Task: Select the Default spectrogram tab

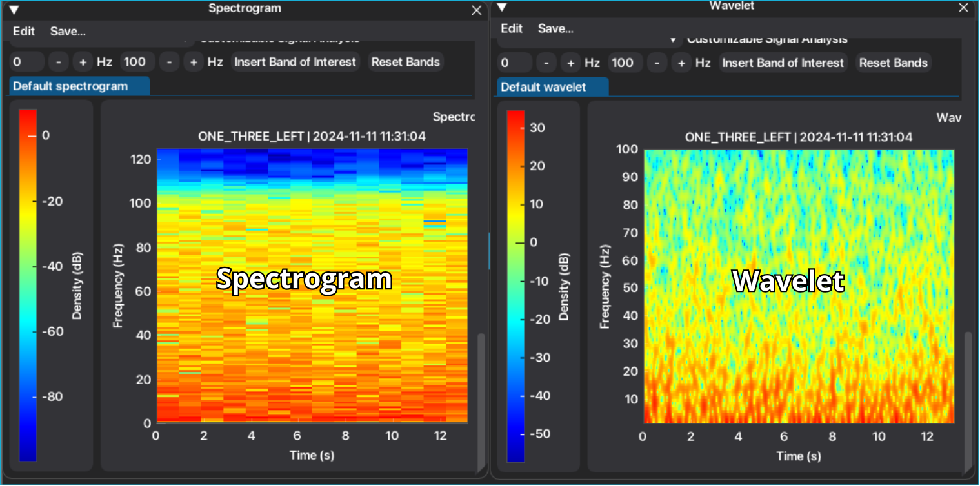Action: tap(79, 86)
